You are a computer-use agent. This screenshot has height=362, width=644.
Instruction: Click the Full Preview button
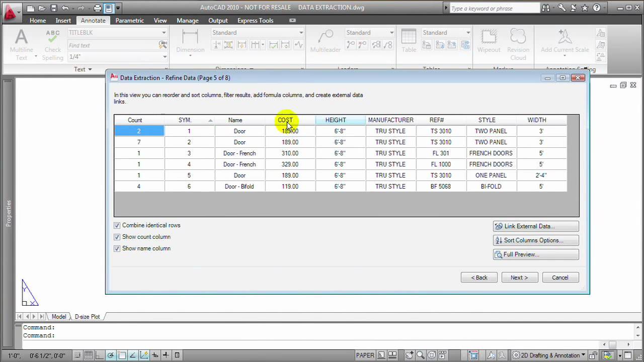click(x=536, y=254)
